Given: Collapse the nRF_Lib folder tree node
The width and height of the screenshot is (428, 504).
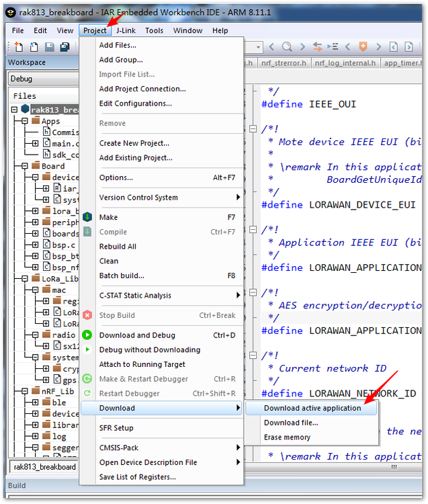Looking at the screenshot, I should (25, 391).
